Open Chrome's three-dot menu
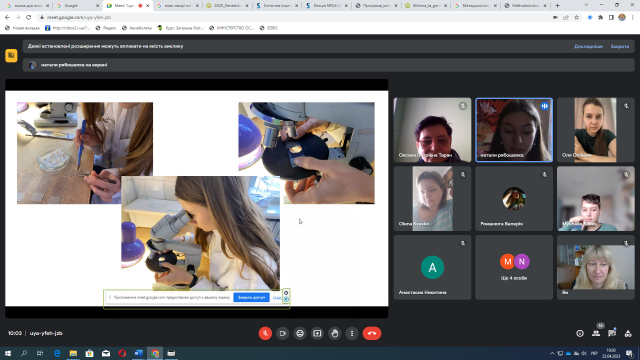640x360 pixels. coord(633,18)
